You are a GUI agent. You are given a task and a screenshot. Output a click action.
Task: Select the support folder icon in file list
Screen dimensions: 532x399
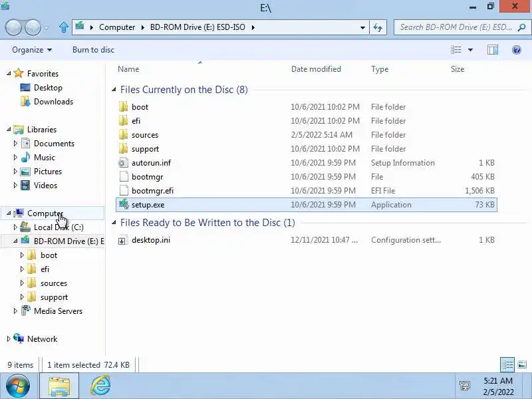point(123,148)
